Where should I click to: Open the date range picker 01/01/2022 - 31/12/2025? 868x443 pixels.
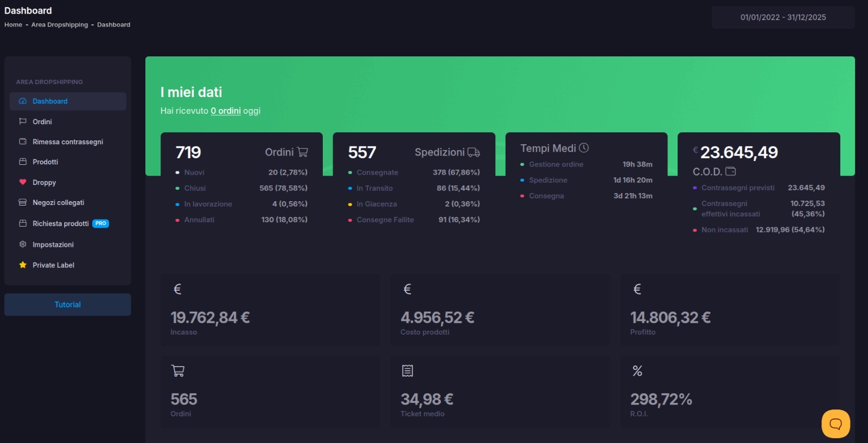783,17
